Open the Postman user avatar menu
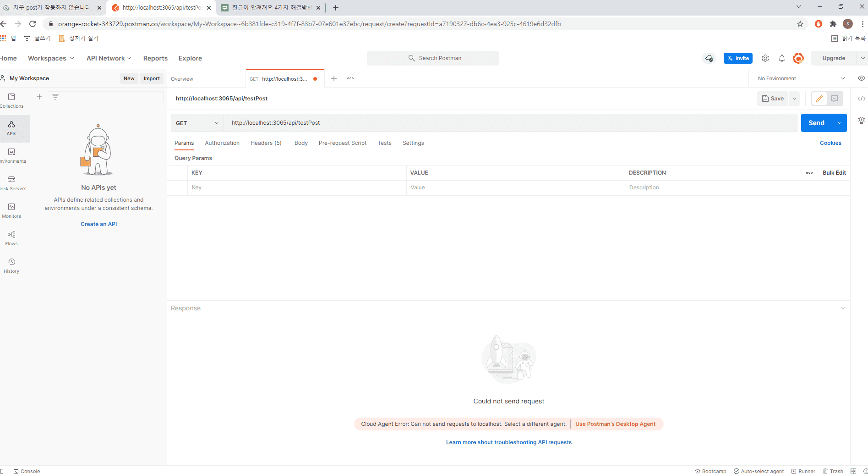Screen dimensions: 868x474 pyautogui.click(x=798, y=58)
